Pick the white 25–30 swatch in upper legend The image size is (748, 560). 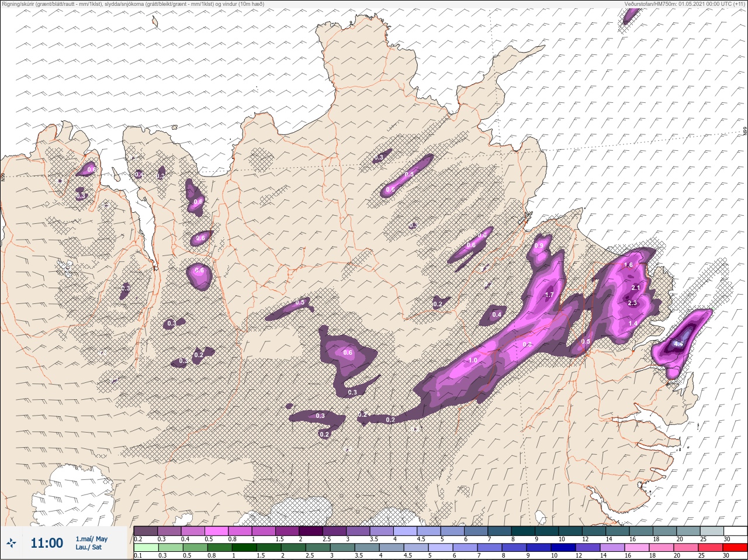pos(735,531)
